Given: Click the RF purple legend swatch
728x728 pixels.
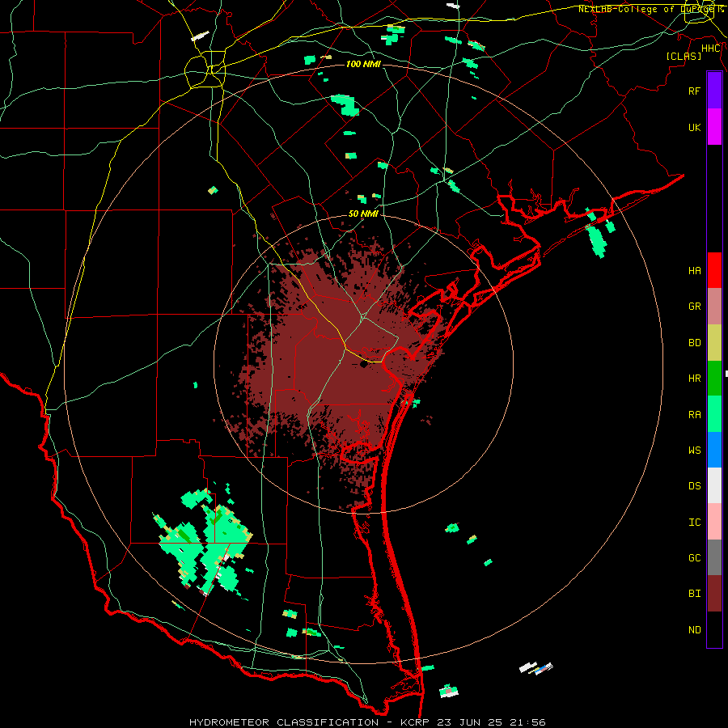Looking at the screenshot, I should (x=714, y=91).
